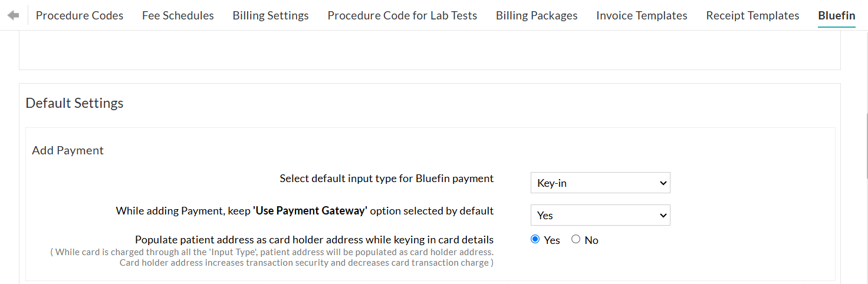This screenshot has height=284, width=868.
Task: Open the Procedure Codes tab
Action: (80, 16)
